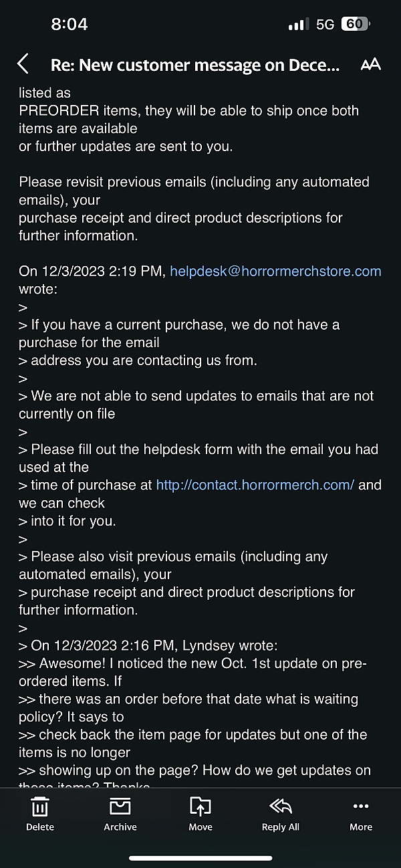The image size is (401, 868).
Task: Tap the 8:04 clock in status bar
Action: click(x=70, y=24)
